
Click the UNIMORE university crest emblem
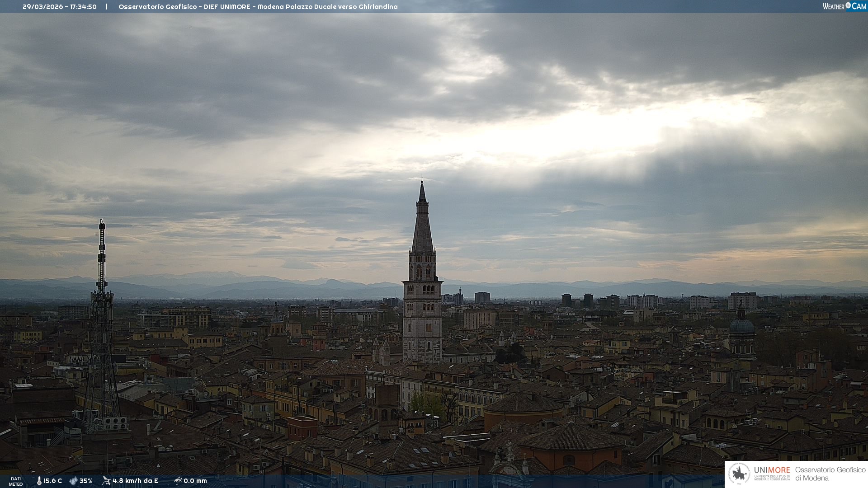coord(739,474)
